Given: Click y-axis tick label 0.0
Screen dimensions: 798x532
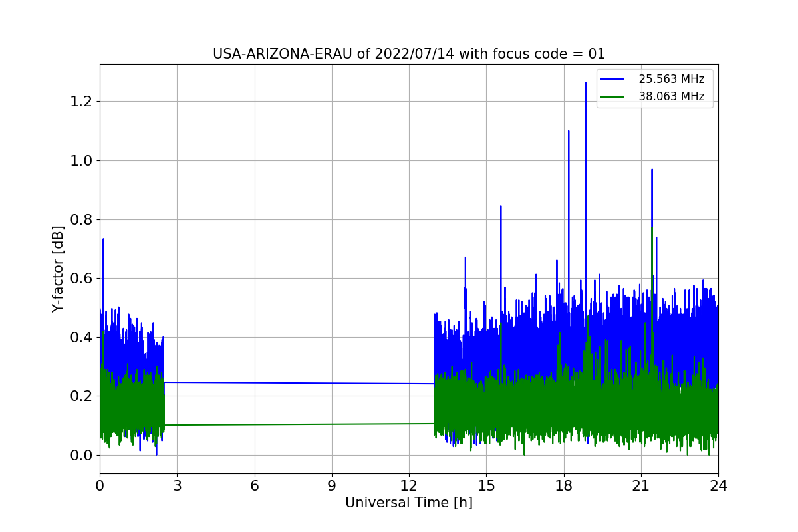Looking at the screenshot, I should coord(82,456).
